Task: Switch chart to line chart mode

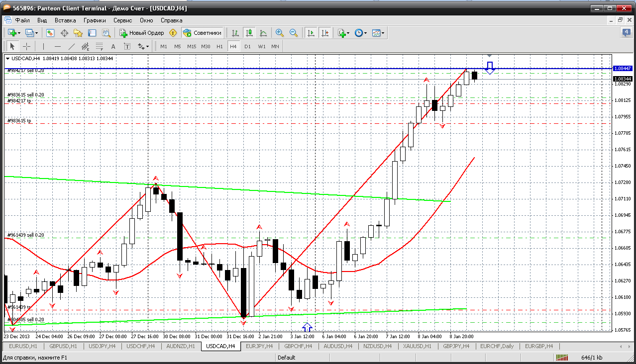Action: 263,33
